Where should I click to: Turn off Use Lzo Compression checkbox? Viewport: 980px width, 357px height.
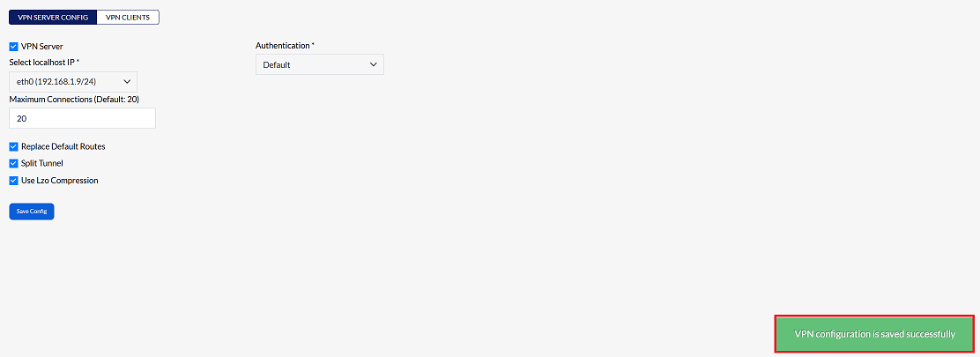click(14, 180)
